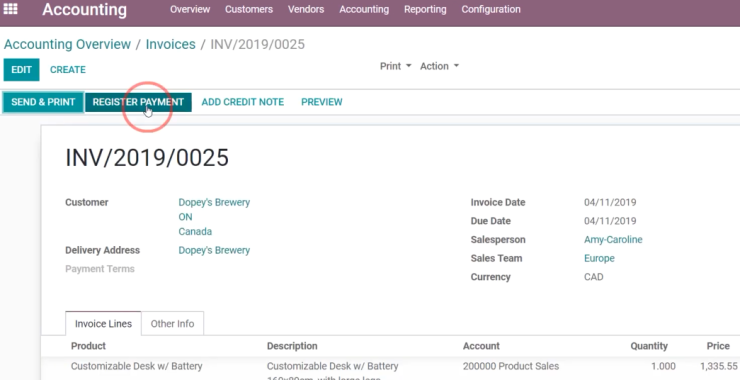Switch to the Other Info tab

[172, 324]
